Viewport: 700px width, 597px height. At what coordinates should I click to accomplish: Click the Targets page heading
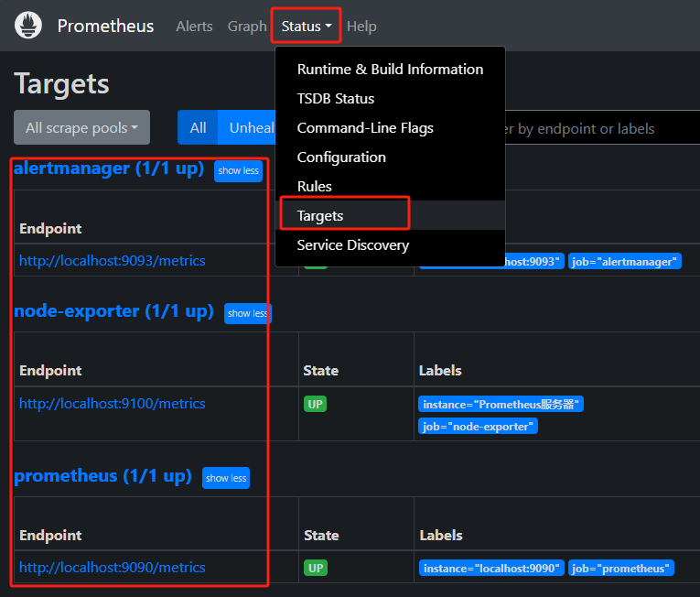tap(61, 84)
